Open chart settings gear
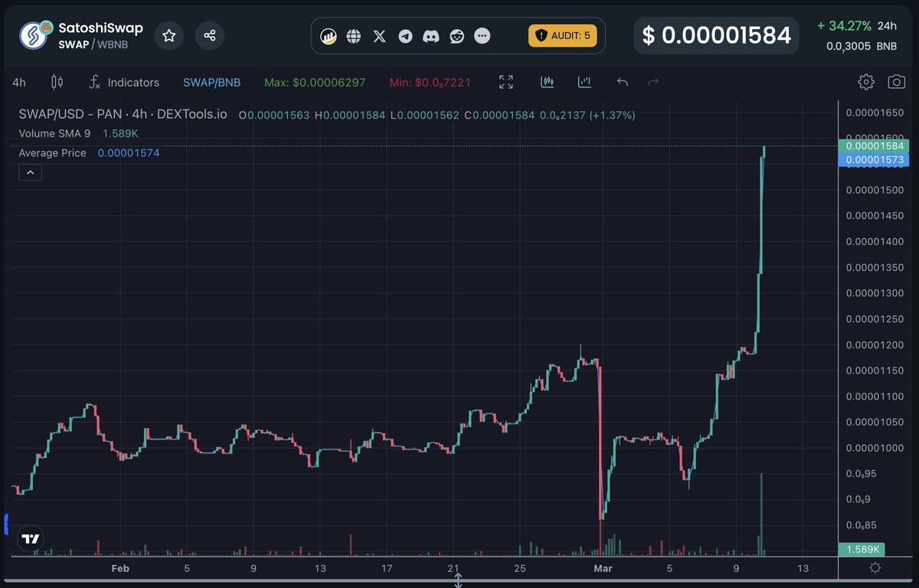This screenshot has height=588, width=919. [x=866, y=81]
